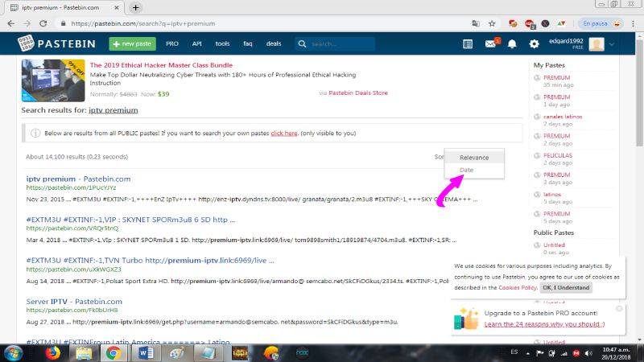Click the translate page icon
Image resolution: width=644 pixels, height=362 pixels.
pyautogui.click(x=476, y=24)
